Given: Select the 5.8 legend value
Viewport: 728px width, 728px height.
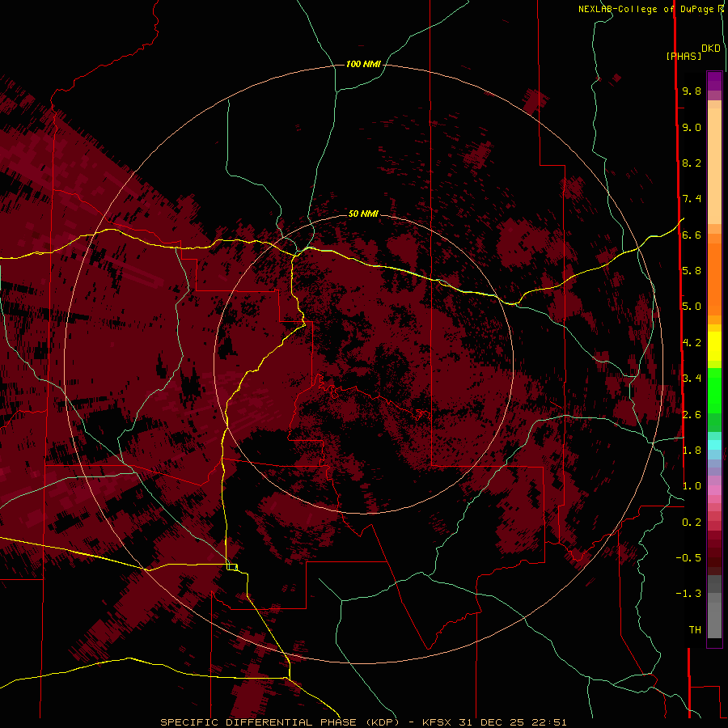Looking at the screenshot, I should tap(692, 271).
